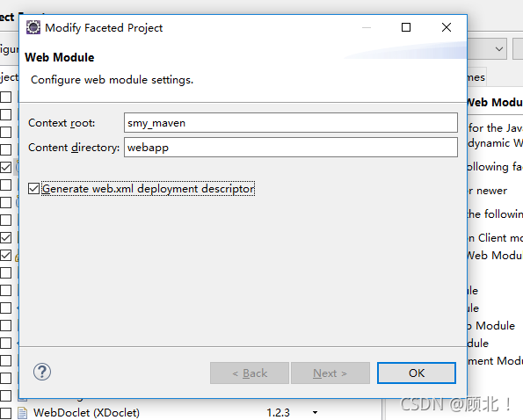Click the Web Module dialog heading
Image resolution: width=523 pixels, height=420 pixels.
tap(60, 57)
